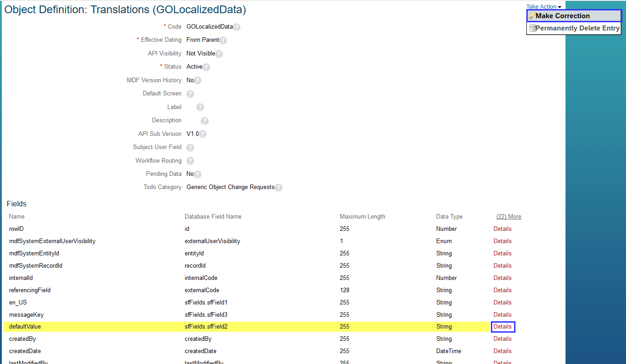This screenshot has height=364, width=626.
Task: Select externalUserVisibility database field name
Action: [x=212, y=241]
